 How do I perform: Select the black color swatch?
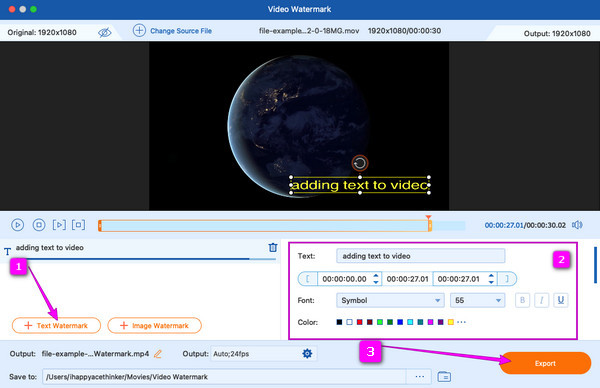pyautogui.click(x=339, y=322)
